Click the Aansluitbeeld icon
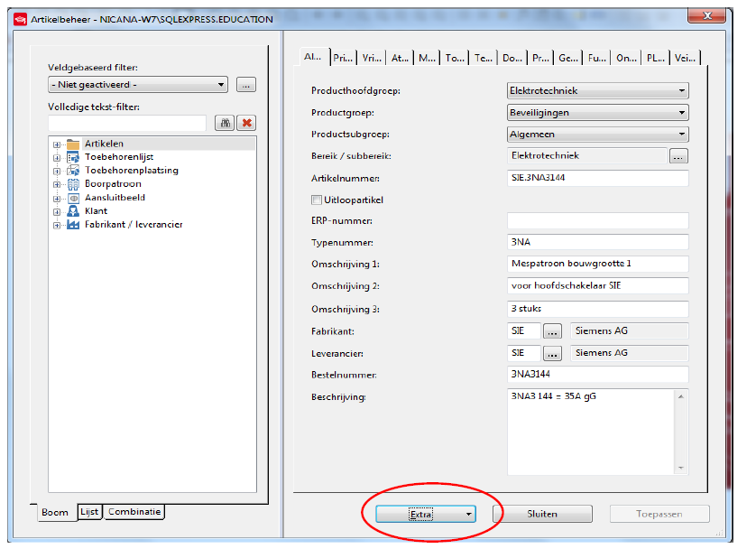 click(73, 198)
